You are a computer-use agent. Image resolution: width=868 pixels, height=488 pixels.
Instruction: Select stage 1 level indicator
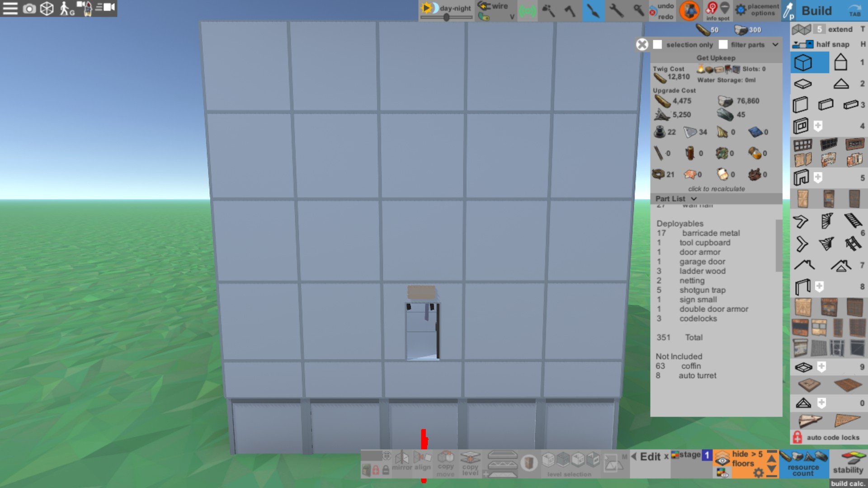point(706,455)
